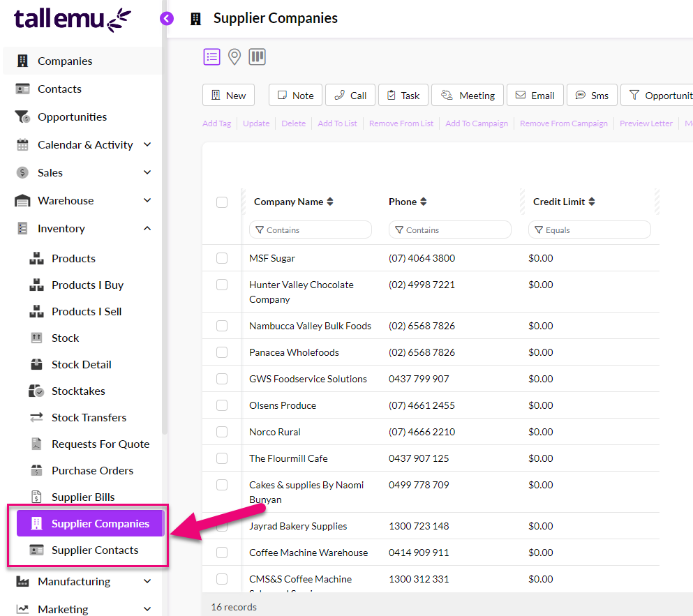Tick the checkbox for MSF Sugar
Screen dimensions: 693x616
point(222,258)
